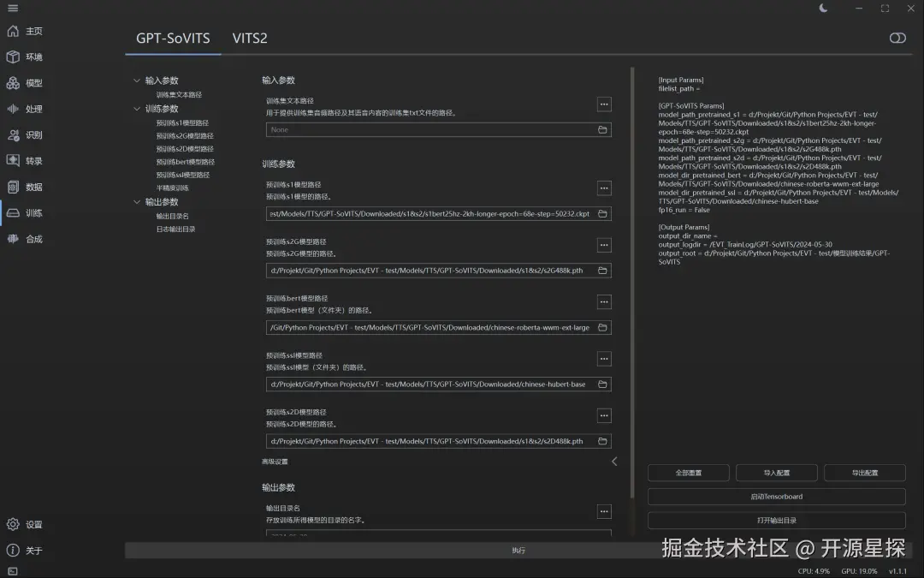Switch to the GPT-SoVITS tab
Screen dimensions: 924x578
click(173, 39)
